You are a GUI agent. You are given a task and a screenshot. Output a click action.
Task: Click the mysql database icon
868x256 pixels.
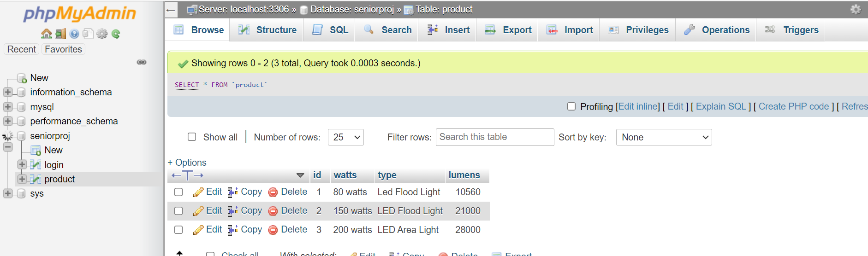click(x=21, y=107)
